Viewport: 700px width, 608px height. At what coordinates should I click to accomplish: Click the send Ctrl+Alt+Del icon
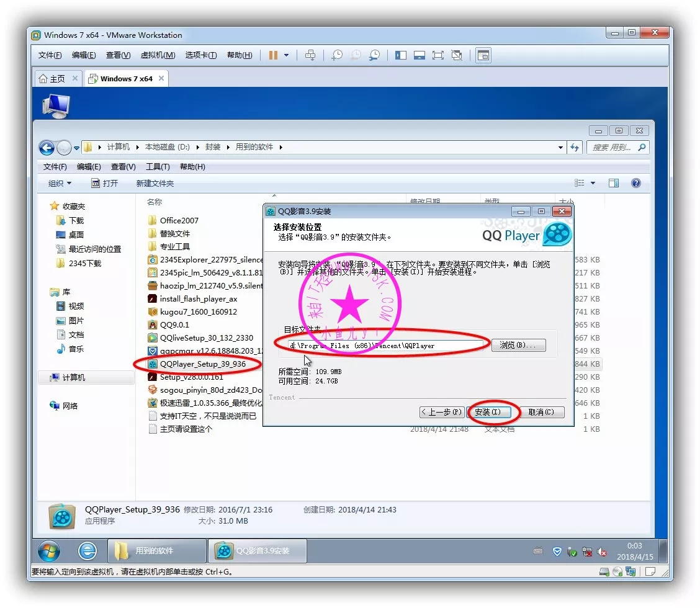pos(311,55)
